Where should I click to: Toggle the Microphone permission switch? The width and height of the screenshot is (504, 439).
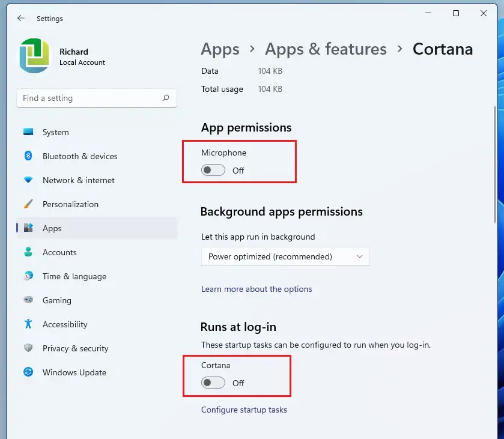213,170
